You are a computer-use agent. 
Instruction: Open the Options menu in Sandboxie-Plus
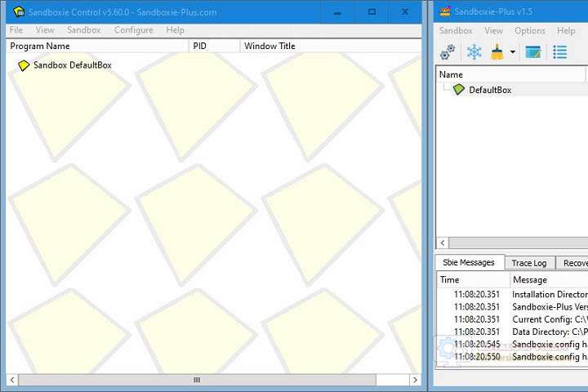click(530, 31)
